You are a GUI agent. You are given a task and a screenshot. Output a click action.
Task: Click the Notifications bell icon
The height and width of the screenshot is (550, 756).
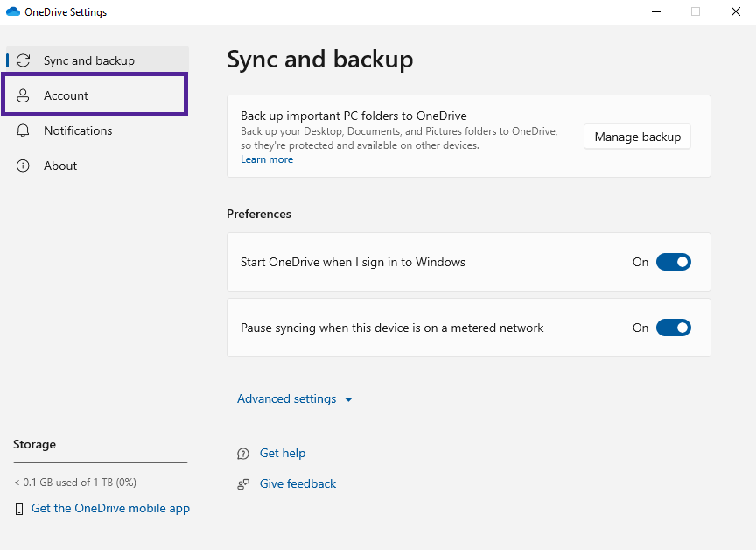click(x=23, y=130)
